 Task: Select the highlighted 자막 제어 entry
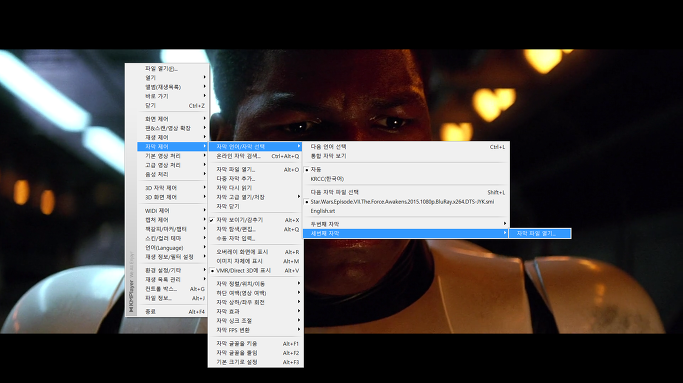pos(172,146)
